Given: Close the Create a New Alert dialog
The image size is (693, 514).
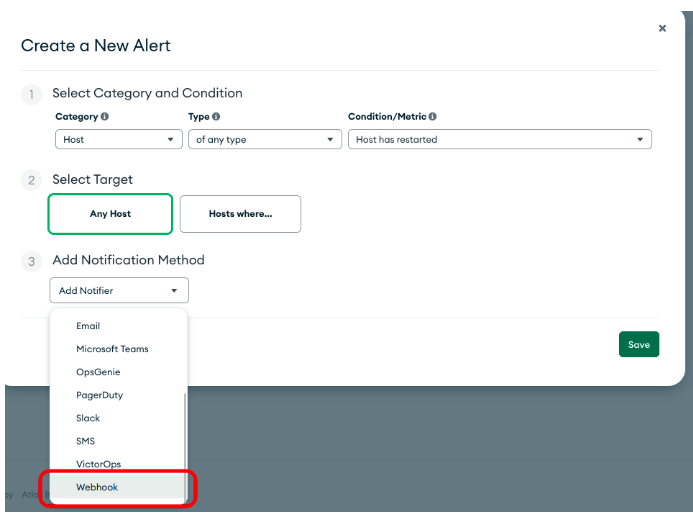Looking at the screenshot, I should tap(662, 29).
